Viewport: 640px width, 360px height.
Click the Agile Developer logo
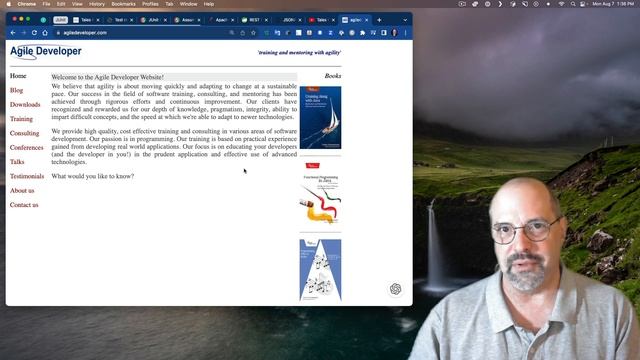[x=46, y=52]
